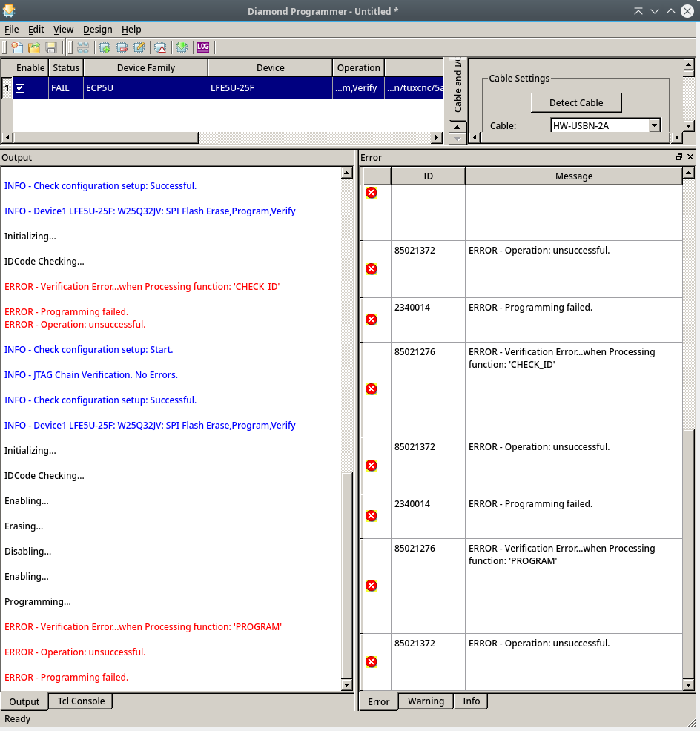Create a new programmer project file
This screenshot has width=700, height=731.
[17, 47]
